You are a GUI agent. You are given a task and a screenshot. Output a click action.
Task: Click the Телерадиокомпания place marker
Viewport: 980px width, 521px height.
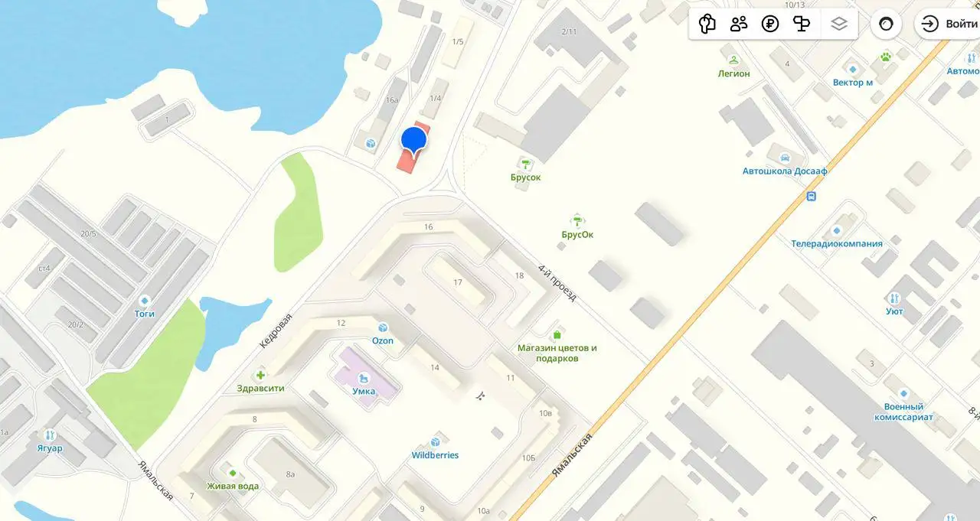836,230
